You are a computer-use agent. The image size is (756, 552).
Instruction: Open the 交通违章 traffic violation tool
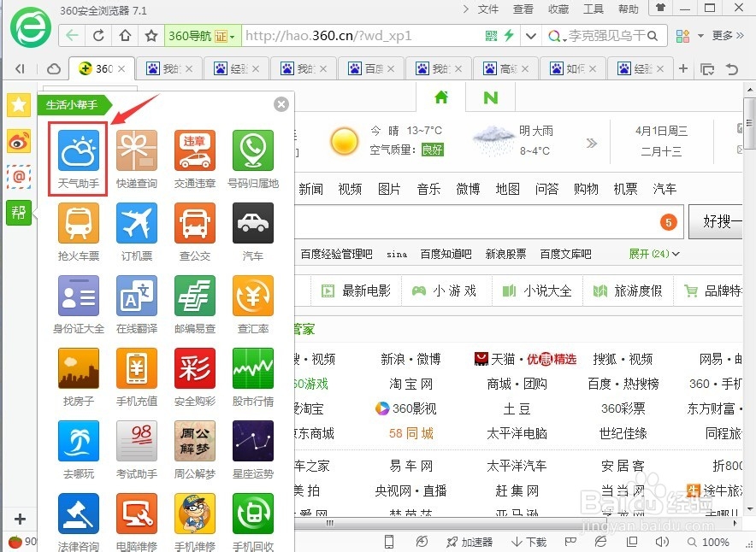(x=195, y=159)
